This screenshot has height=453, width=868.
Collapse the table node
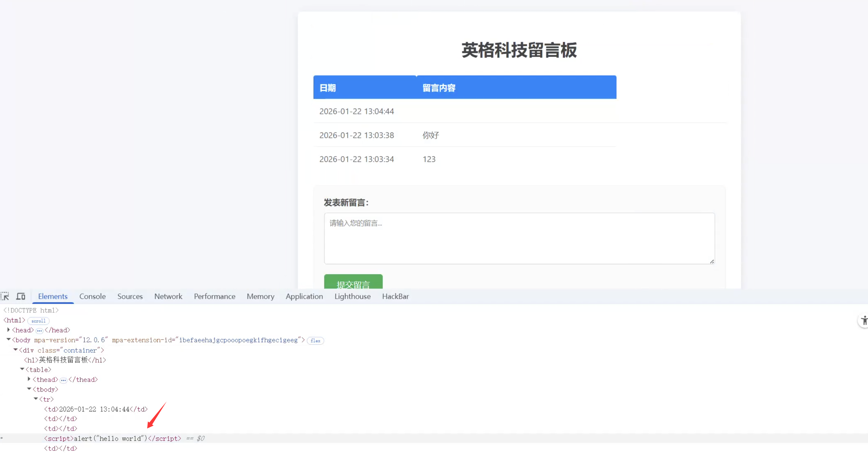tap(22, 369)
